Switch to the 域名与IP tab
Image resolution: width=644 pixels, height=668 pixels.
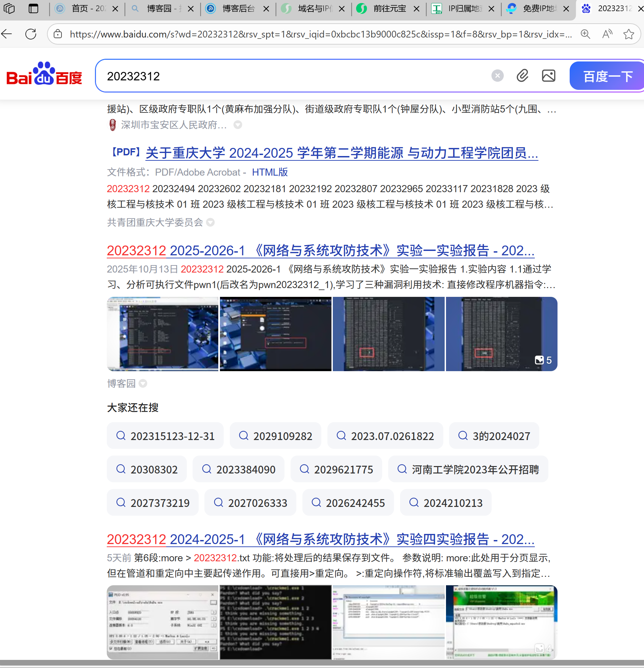pos(313,9)
